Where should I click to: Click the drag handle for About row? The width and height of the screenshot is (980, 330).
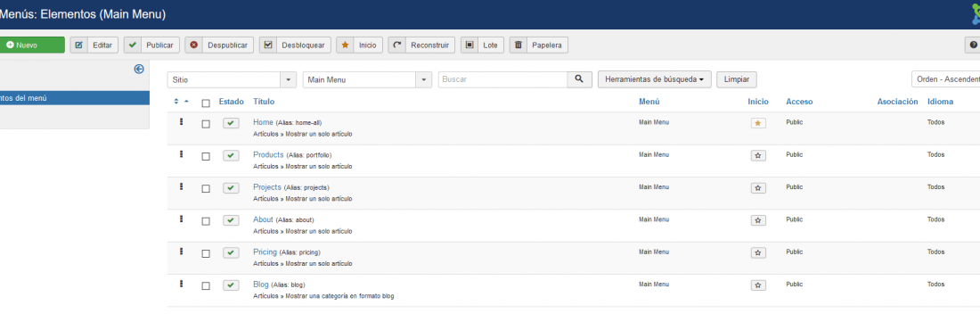pos(181,219)
